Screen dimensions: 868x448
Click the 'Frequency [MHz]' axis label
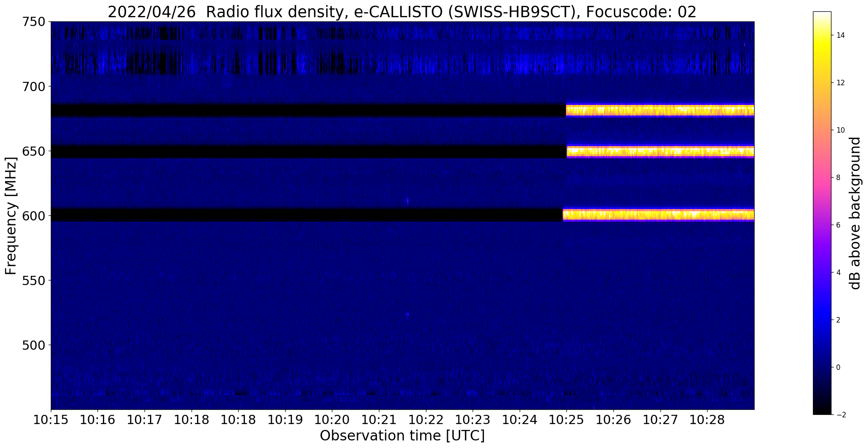11,216
